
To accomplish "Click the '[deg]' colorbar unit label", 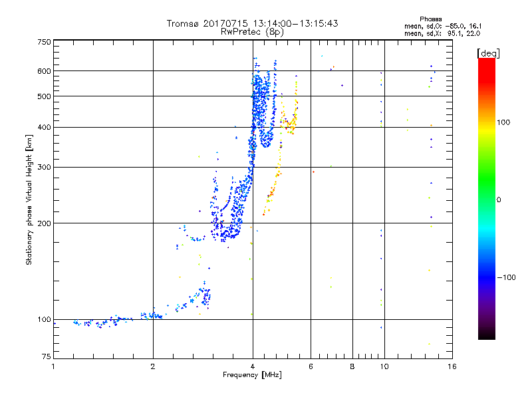I will tap(488, 53).
